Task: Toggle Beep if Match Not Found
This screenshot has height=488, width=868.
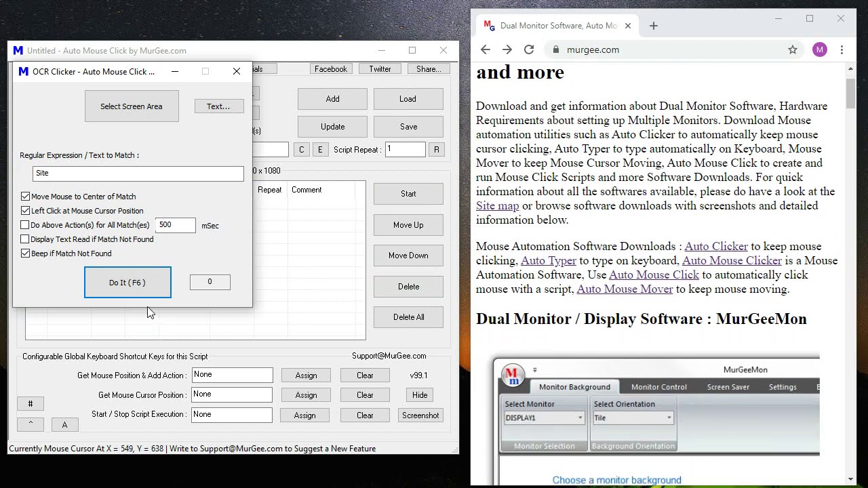Action: click(25, 253)
